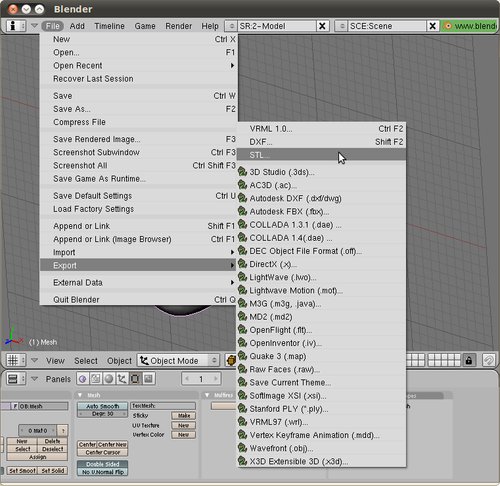
Task: Click the icon before MD2 (.md2)
Action: pyautogui.click(x=242, y=317)
